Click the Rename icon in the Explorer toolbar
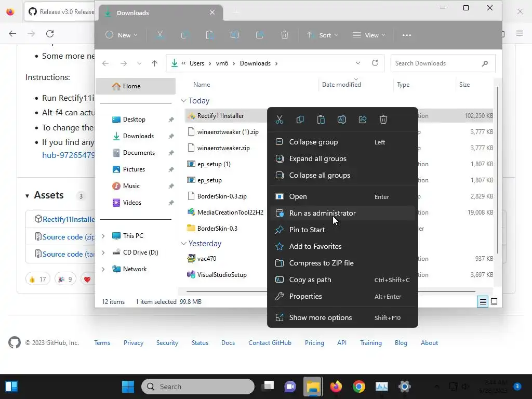This screenshot has width=532, height=399. coord(235,35)
